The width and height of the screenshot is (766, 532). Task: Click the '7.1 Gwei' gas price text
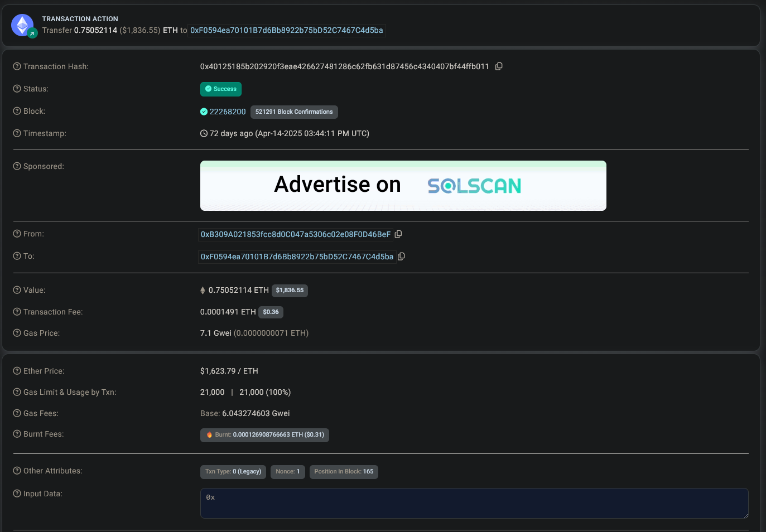coord(216,333)
